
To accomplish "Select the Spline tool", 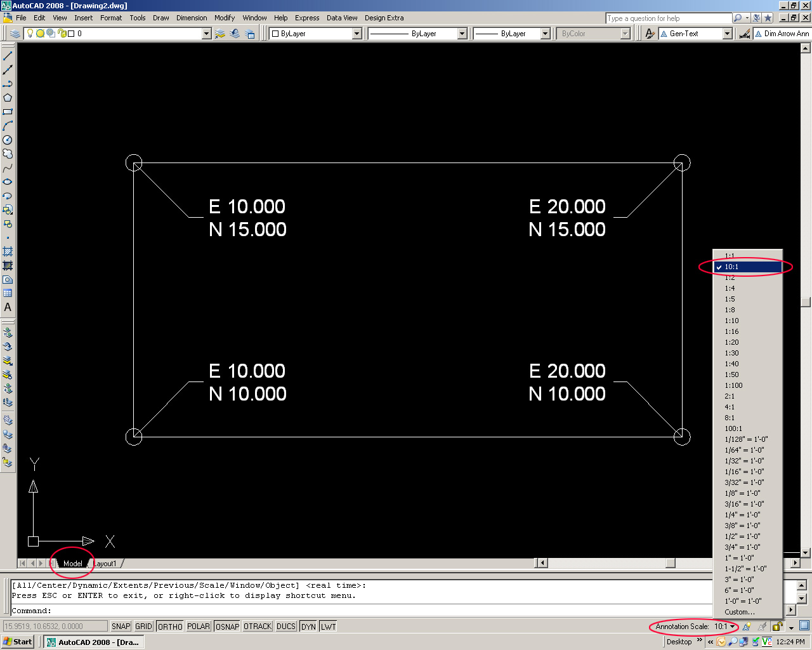I will click(8, 169).
